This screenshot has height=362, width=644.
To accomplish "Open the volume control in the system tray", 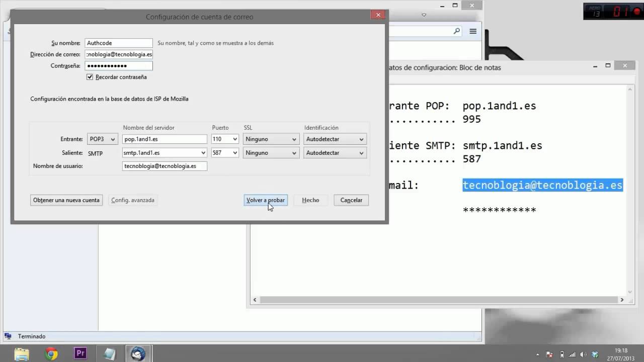I will pos(583,354).
